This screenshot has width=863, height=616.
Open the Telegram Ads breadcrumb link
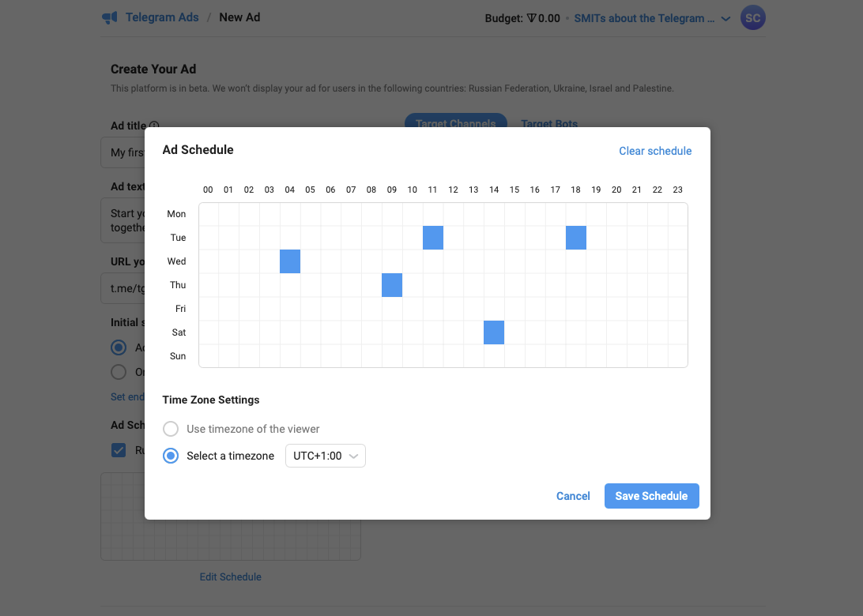[162, 17]
